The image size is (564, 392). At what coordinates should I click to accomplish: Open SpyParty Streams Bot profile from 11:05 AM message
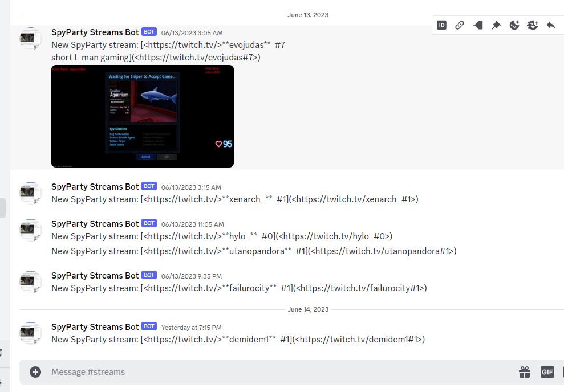click(x=95, y=224)
